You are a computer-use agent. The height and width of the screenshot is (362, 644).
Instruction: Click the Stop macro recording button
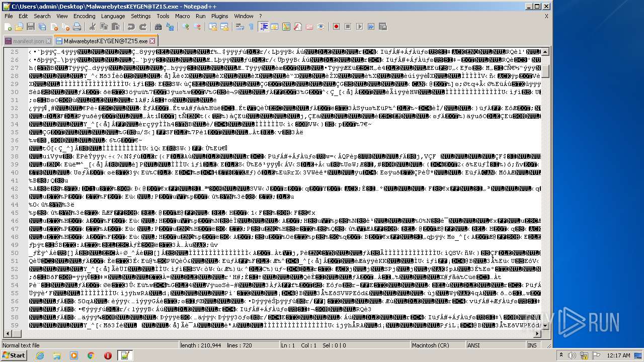click(348, 27)
